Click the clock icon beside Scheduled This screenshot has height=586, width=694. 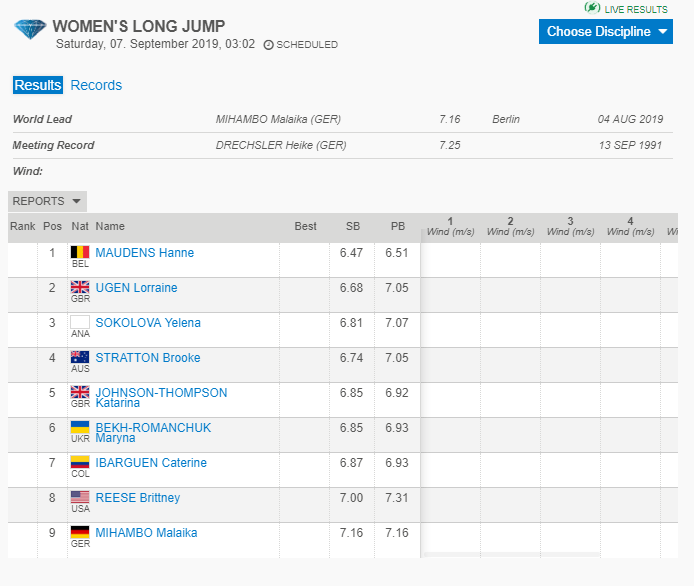268,45
